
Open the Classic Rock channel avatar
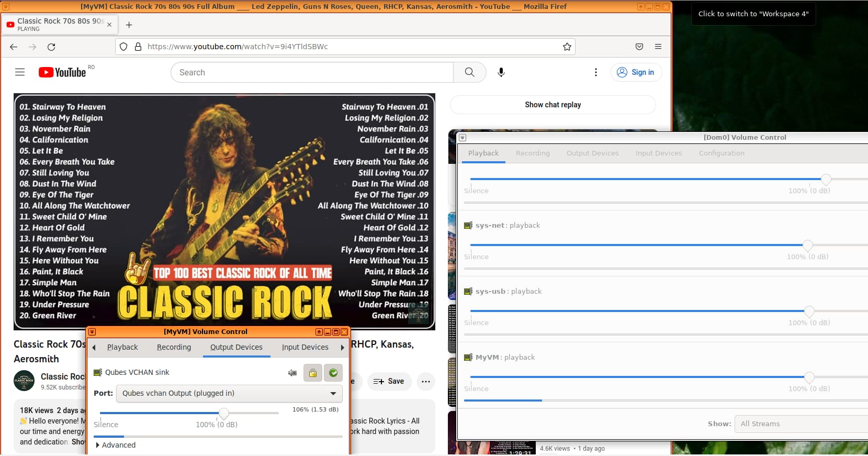tap(24, 381)
